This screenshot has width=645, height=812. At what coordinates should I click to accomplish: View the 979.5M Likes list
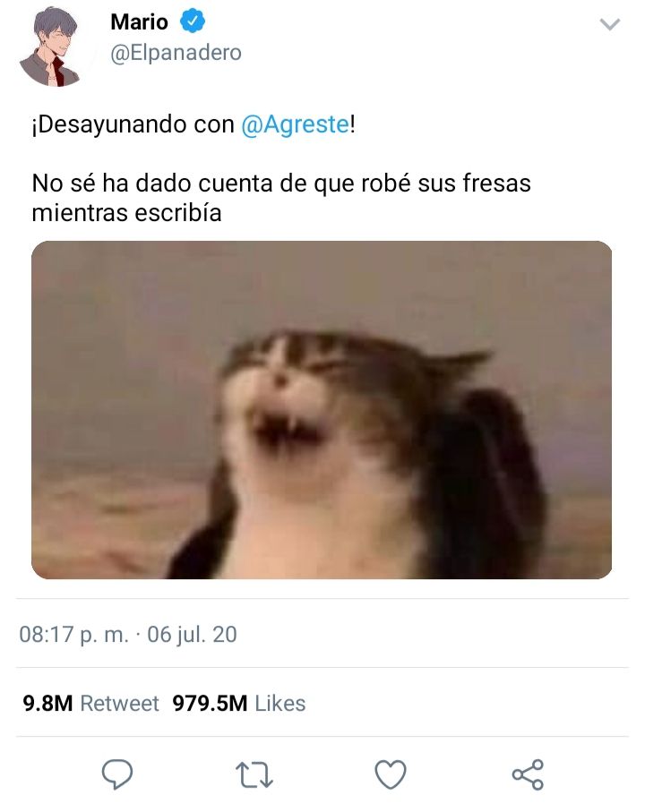tap(239, 704)
